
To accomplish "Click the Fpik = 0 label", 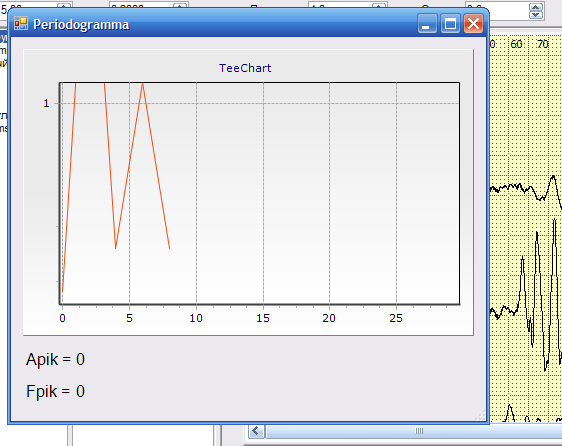I will tap(55, 391).
